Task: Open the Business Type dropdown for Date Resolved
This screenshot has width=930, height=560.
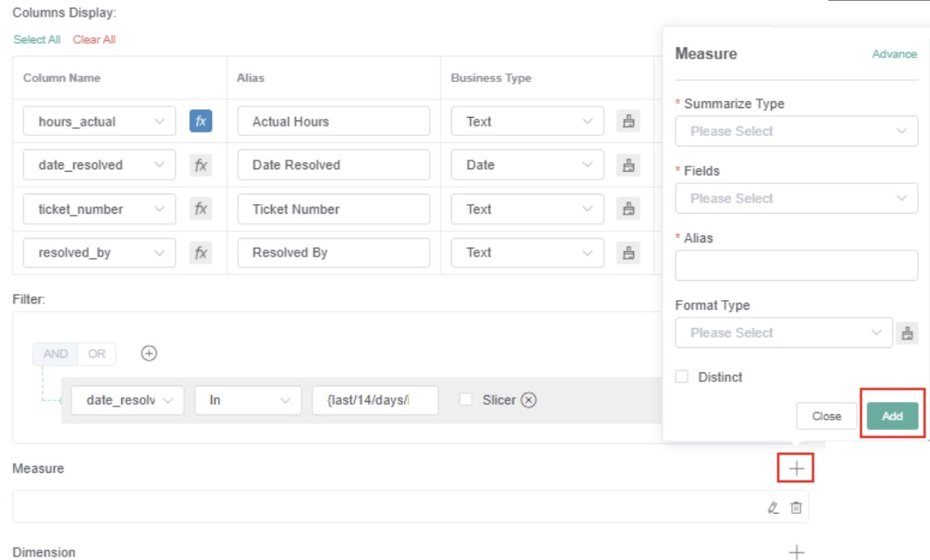Action: 527,165
